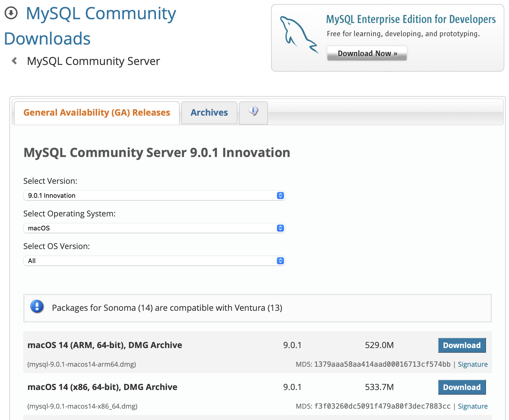The height and width of the screenshot is (420, 509).
Task: Go to MySQL Community Server link
Action: point(93,61)
